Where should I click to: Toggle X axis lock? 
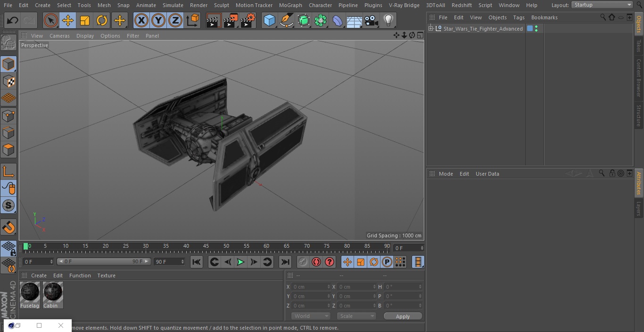(x=141, y=20)
